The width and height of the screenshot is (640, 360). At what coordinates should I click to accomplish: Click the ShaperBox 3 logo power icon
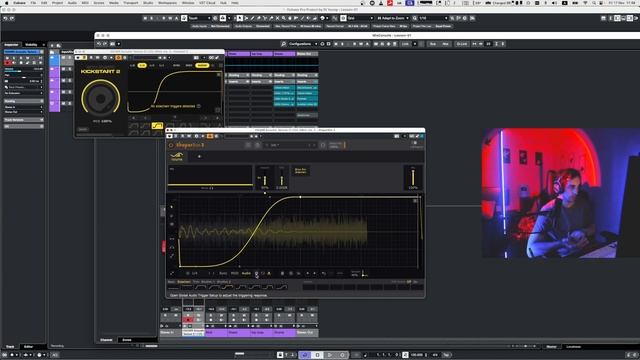[171, 145]
